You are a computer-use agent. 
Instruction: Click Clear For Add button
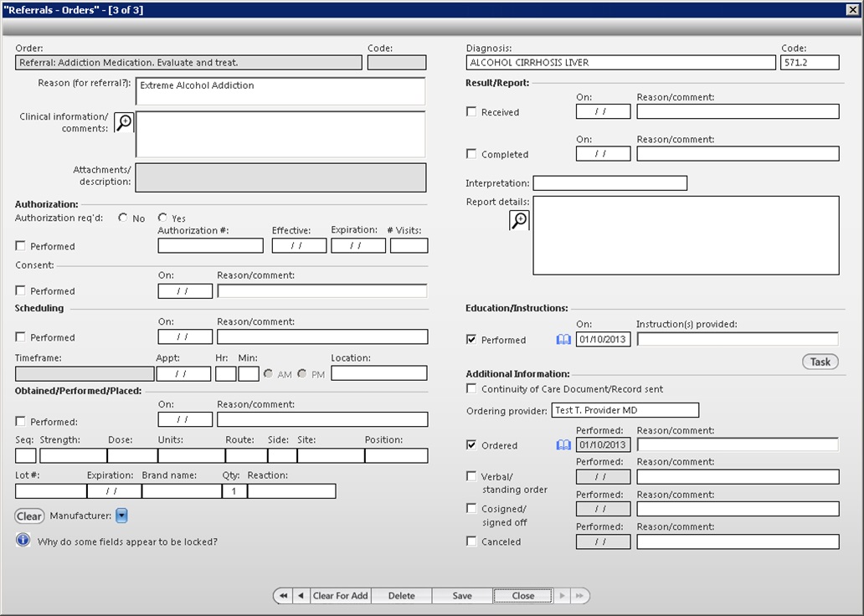[340, 596]
